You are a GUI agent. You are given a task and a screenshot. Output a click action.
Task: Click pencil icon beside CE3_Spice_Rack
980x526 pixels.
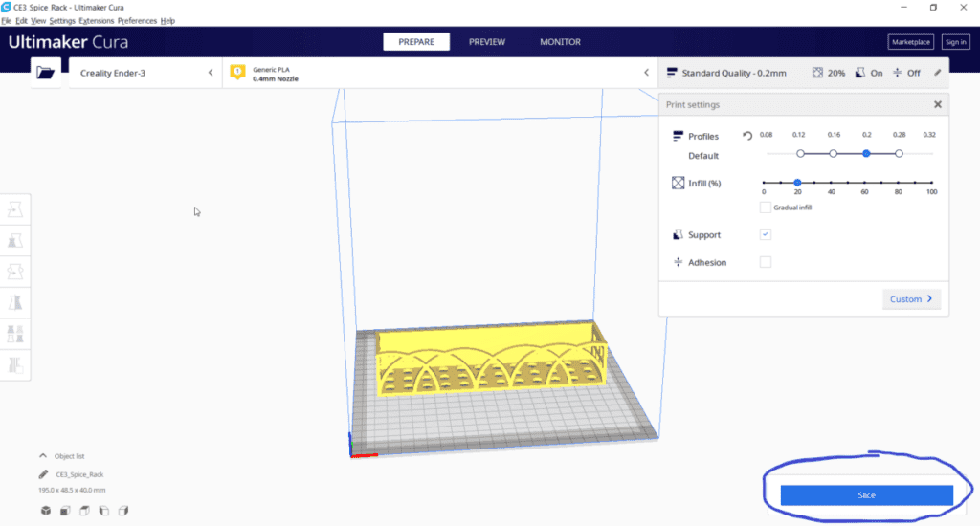tap(43, 474)
